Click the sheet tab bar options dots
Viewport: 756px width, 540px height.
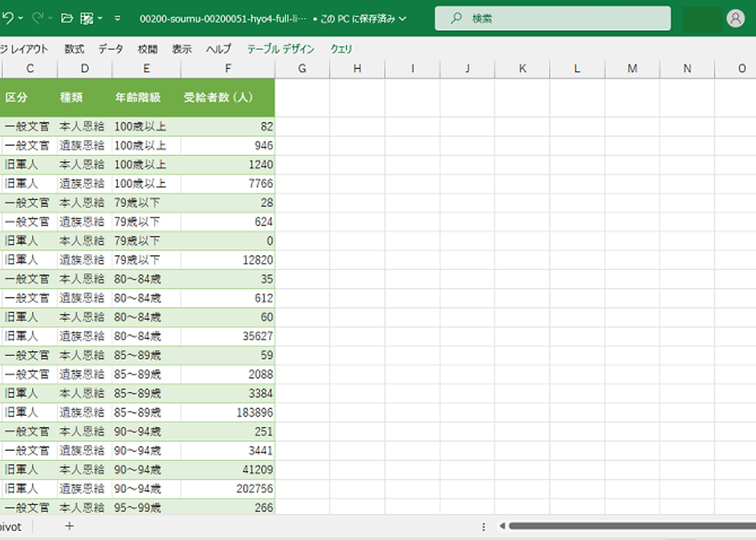484,527
